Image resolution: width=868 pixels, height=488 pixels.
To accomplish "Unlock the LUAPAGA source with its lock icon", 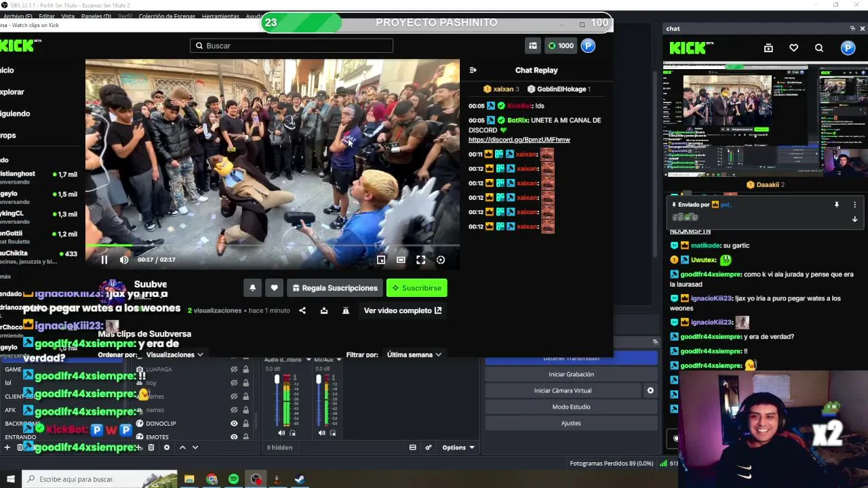I will click(245, 369).
